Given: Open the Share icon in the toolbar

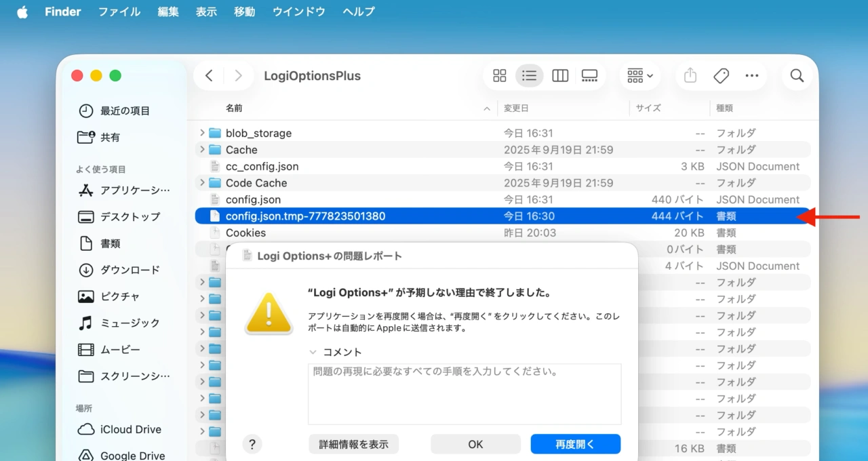Looking at the screenshot, I should click(x=690, y=75).
